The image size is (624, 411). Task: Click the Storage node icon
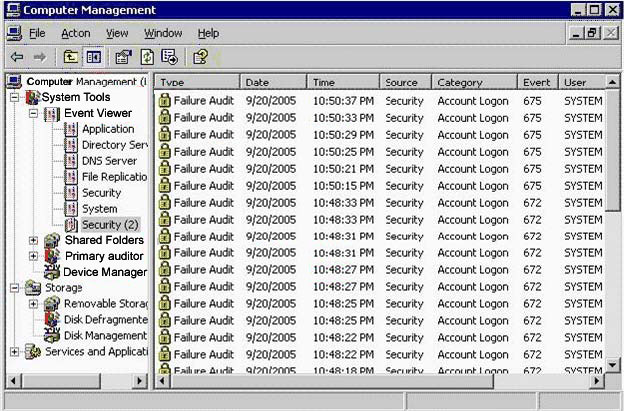33,288
